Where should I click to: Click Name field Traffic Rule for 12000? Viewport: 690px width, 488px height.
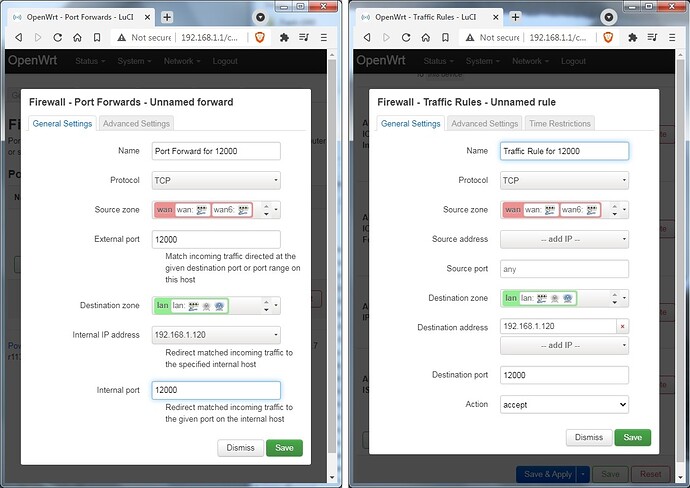(x=565, y=151)
